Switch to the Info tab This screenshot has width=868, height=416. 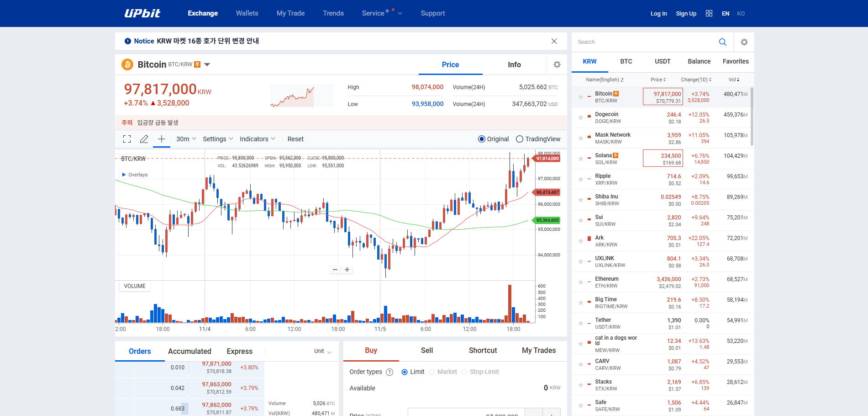point(514,64)
